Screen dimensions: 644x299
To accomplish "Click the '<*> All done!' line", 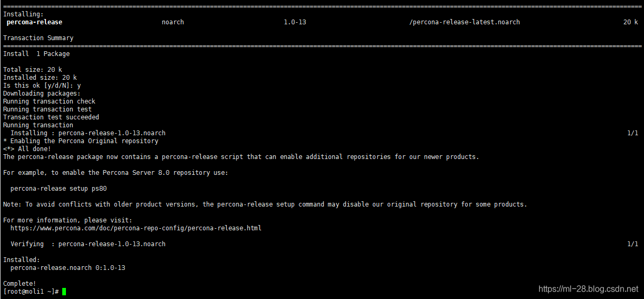I will click(27, 149).
